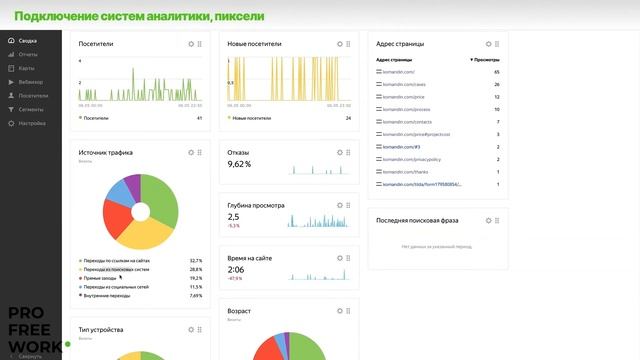Click Новые посетители legend label under chart

point(252,118)
